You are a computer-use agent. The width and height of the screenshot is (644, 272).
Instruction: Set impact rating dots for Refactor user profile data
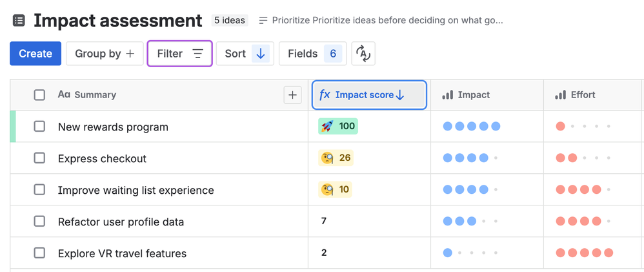coord(471,222)
